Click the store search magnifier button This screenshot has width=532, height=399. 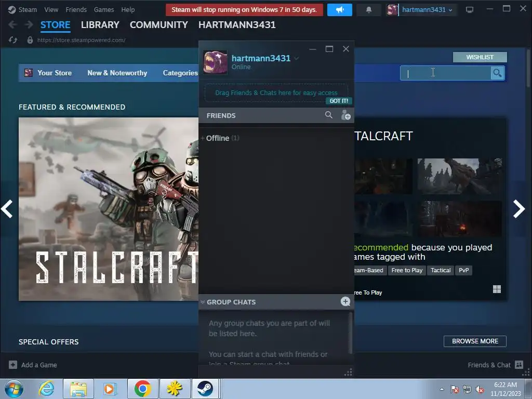tap(497, 73)
